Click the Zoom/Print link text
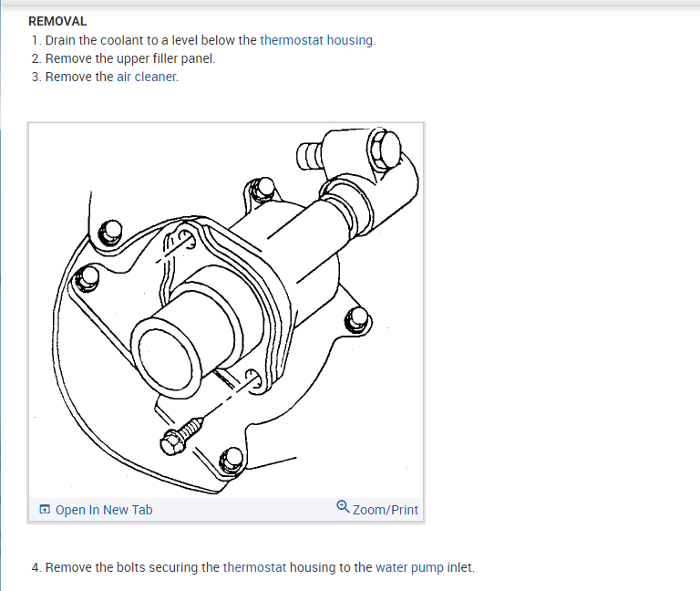Viewport: 700px width, 591px height. tap(386, 510)
